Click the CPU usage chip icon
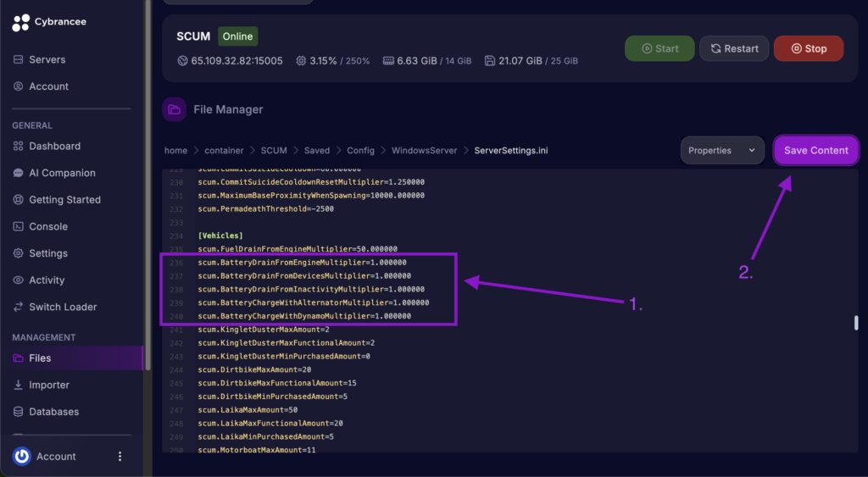Image resolution: width=868 pixels, height=477 pixels. pos(301,61)
